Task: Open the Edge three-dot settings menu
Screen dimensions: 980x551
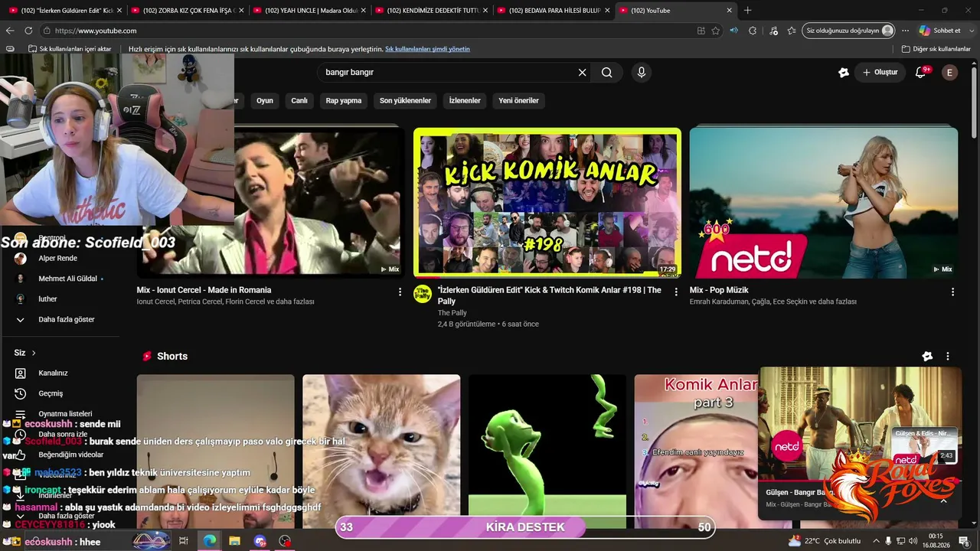Action: pyautogui.click(x=905, y=31)
